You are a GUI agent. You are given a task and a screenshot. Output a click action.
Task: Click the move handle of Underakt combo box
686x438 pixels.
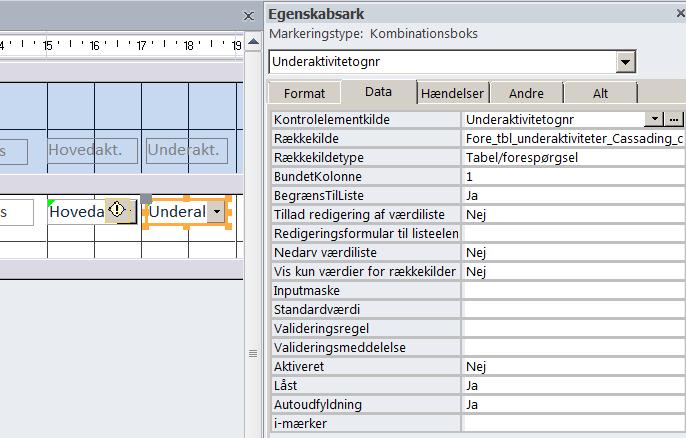(146, 199)
